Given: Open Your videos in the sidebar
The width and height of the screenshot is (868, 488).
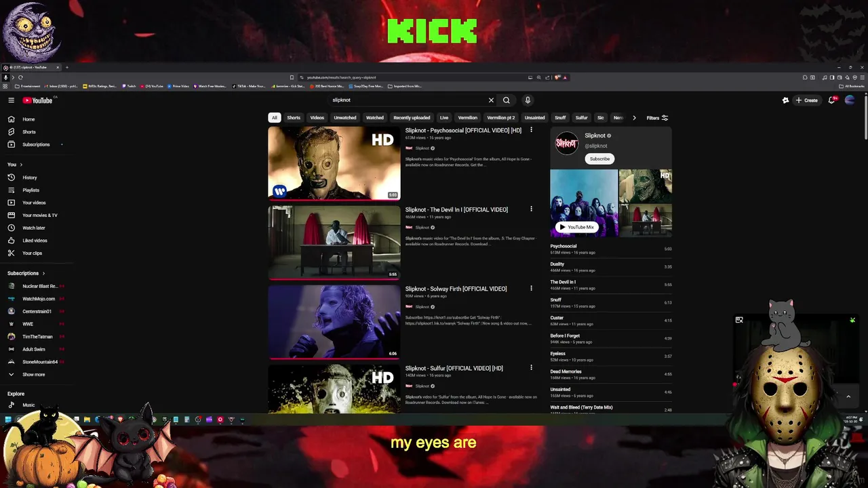Looking at the screenshot, I should pyautogui.click(x=34, y=203).
